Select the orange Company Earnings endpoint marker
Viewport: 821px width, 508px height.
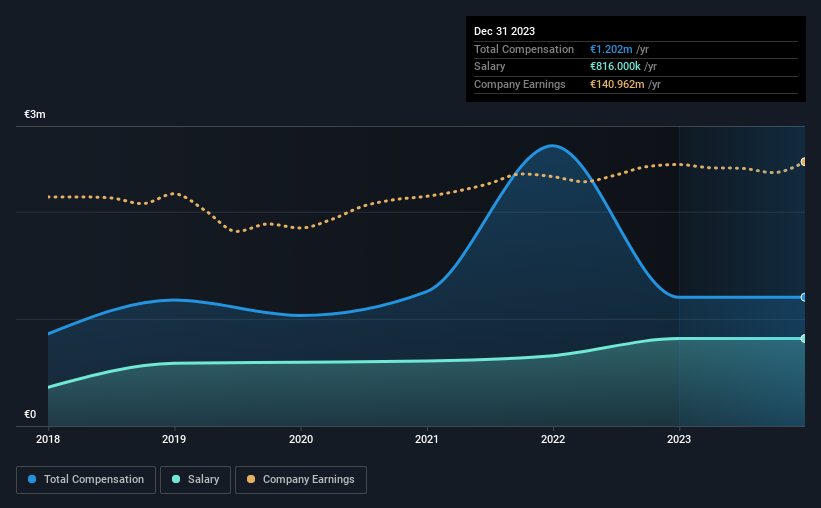pyautogui.click(x=804, y=162)
